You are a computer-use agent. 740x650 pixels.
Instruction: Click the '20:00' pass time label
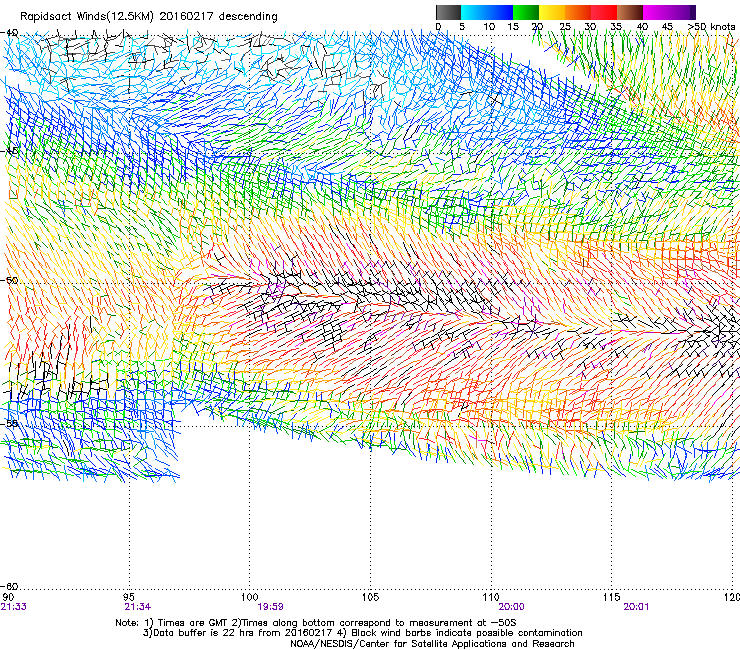[511, 607]
